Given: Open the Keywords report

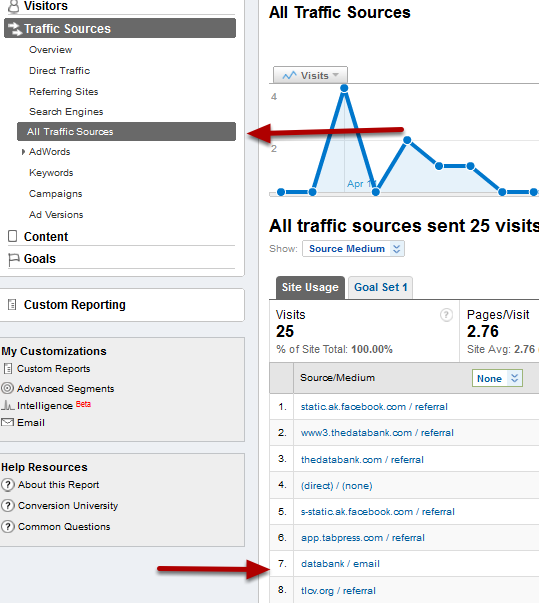Looking at the screenshot, I should [x=51, y=173].
